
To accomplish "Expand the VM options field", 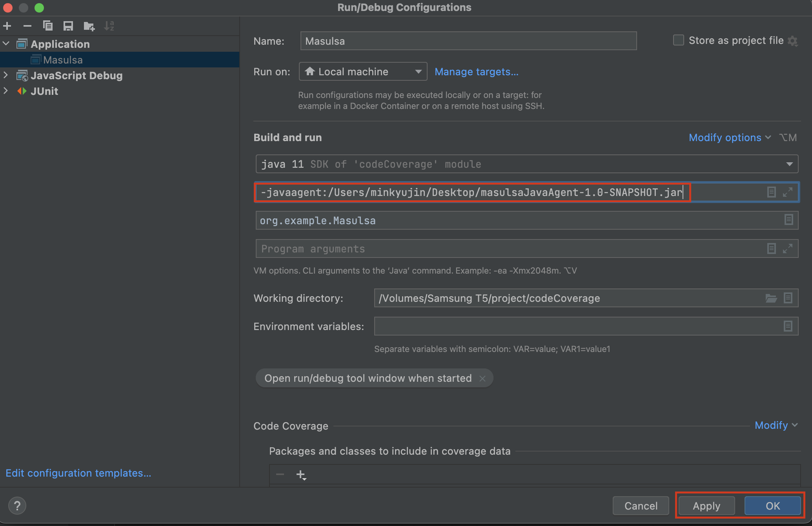I will [x=787, y=192].
